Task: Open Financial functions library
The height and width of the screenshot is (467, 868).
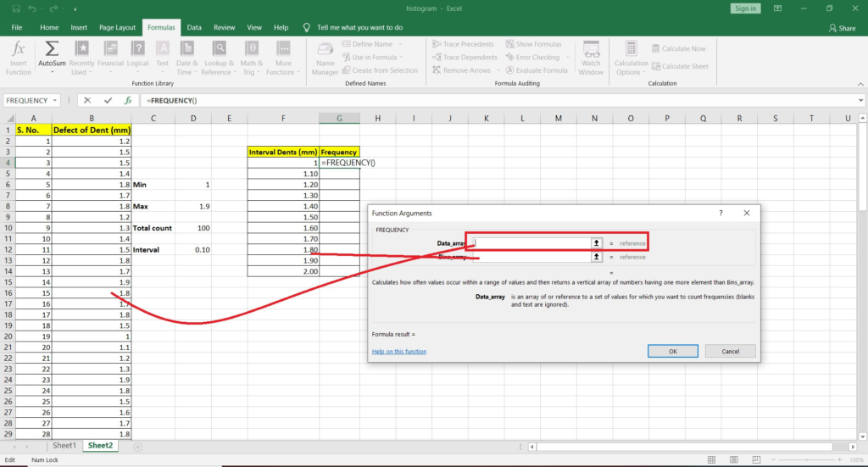Action: pos(111,58)
